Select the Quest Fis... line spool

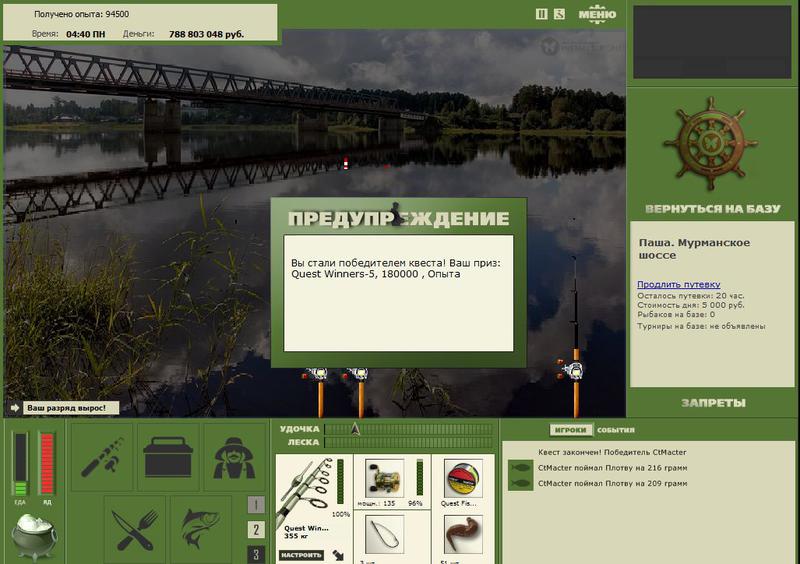tap(463, 478)
